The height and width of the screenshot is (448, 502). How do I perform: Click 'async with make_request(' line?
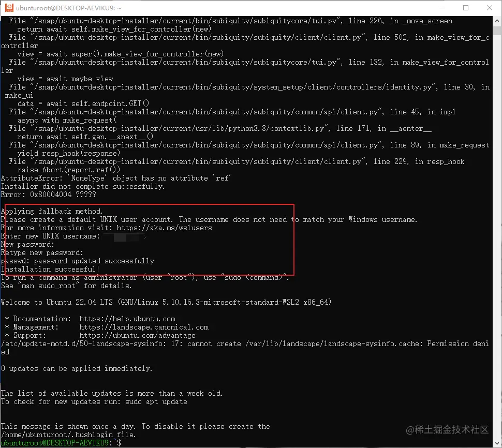[x=67, y=121]
